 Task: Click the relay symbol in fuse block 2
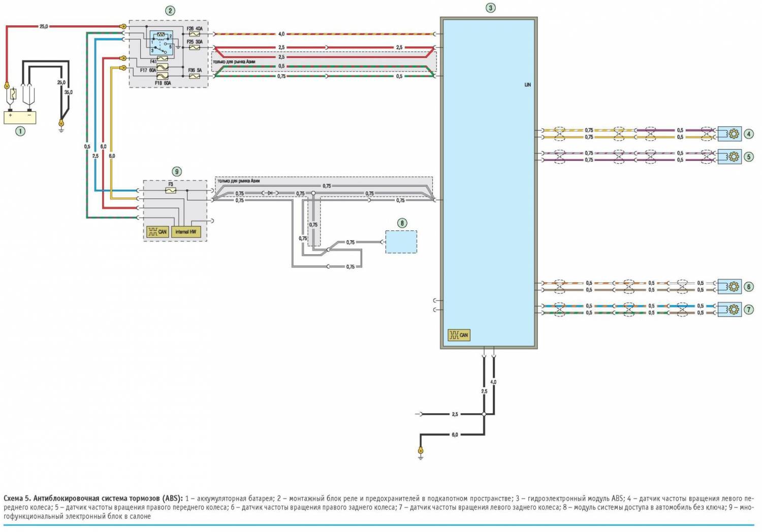(161, 43)
